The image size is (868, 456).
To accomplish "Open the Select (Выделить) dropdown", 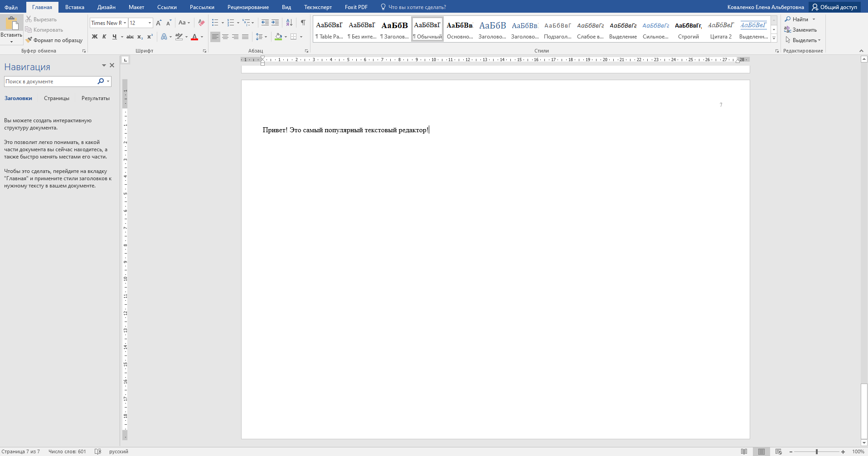I will pyautogui.click(x=803, y=40).
